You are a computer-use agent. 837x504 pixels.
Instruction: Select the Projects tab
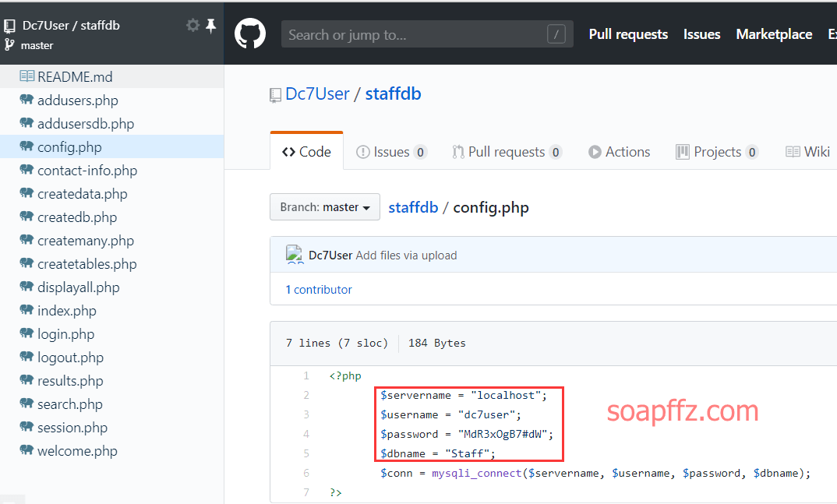(x=717, y=152)
